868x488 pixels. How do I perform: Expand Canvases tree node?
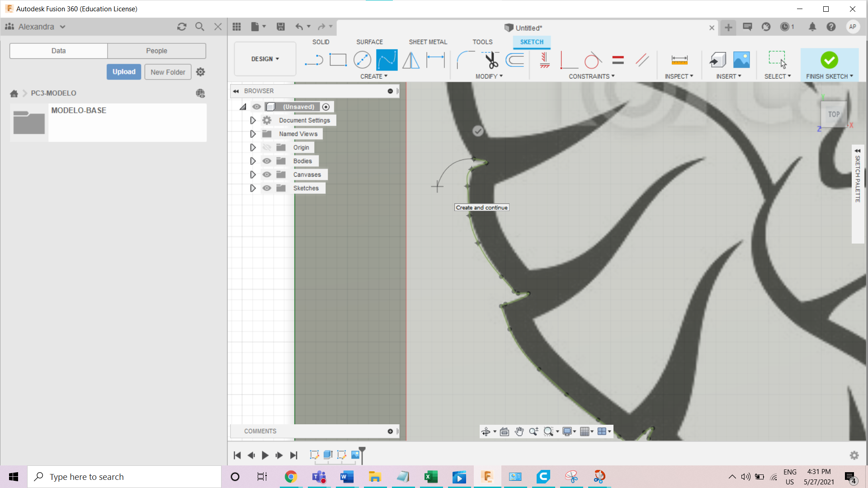click(x=253, y=174)
